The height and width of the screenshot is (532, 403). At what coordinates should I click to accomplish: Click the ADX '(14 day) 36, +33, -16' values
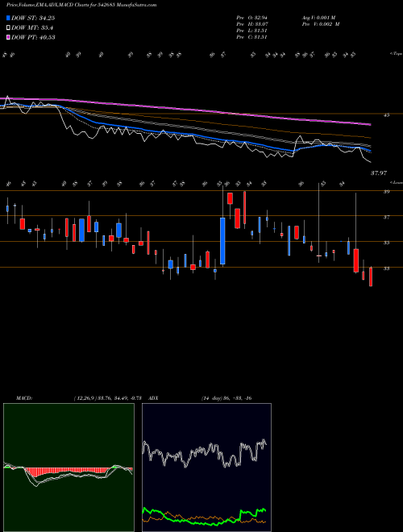226,398
